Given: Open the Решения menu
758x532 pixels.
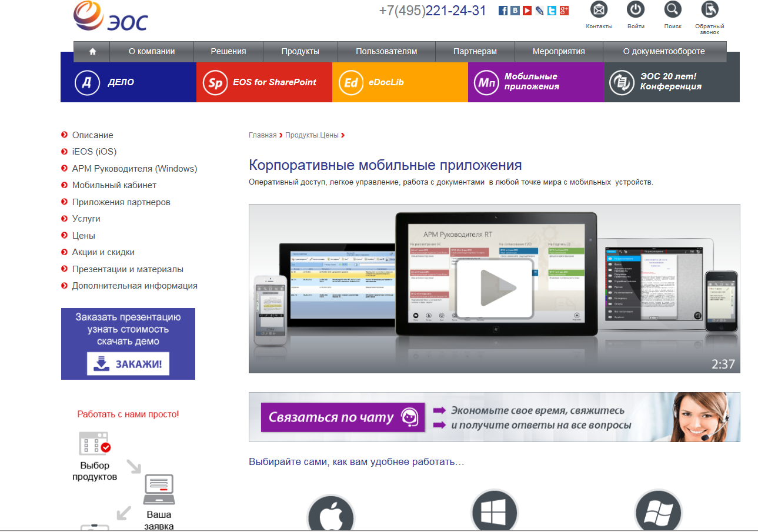Looking at the screenshot, I should click(228, 51).
